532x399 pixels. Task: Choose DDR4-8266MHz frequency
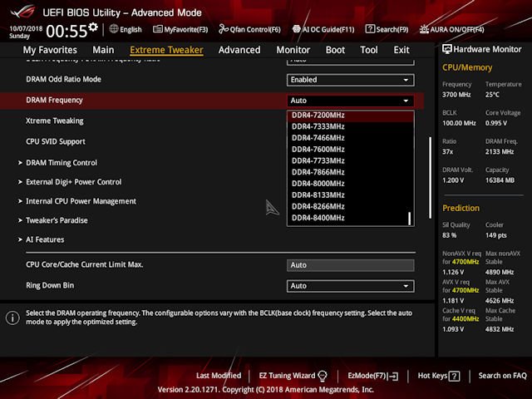coord(350,207)
